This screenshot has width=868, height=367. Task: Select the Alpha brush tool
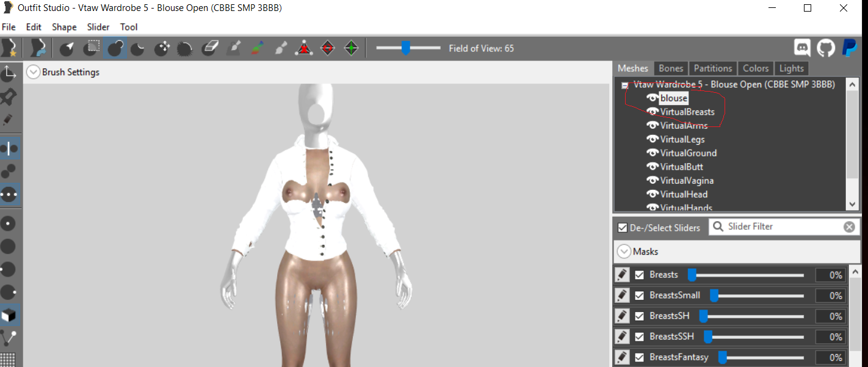[281, 48]
